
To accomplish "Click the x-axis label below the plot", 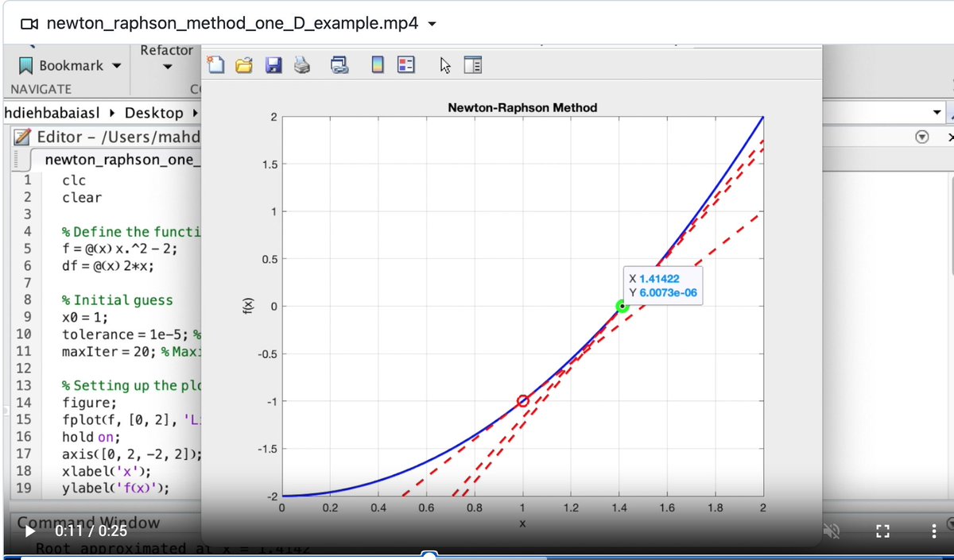I will click(x=522, y=524).
